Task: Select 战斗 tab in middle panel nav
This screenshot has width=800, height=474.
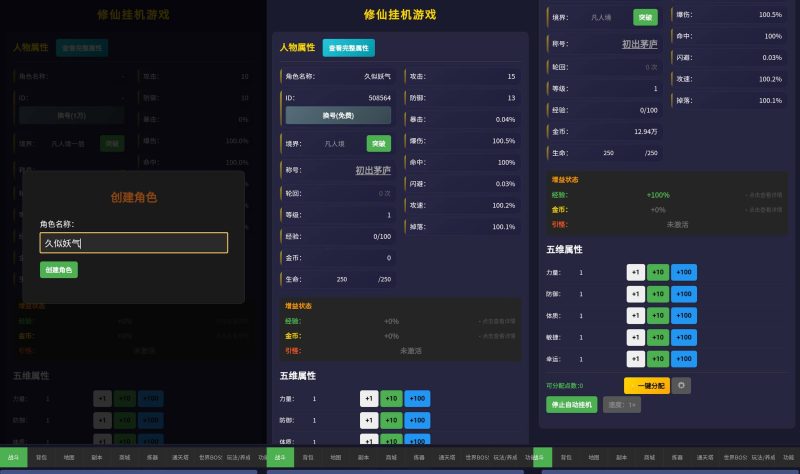Action: [280, 457]
